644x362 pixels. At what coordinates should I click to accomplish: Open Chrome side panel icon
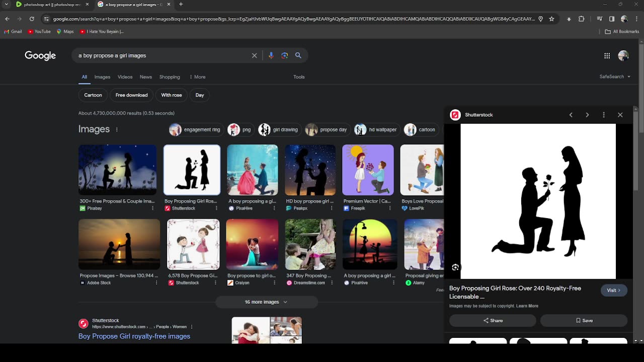(x=612, y=19)
